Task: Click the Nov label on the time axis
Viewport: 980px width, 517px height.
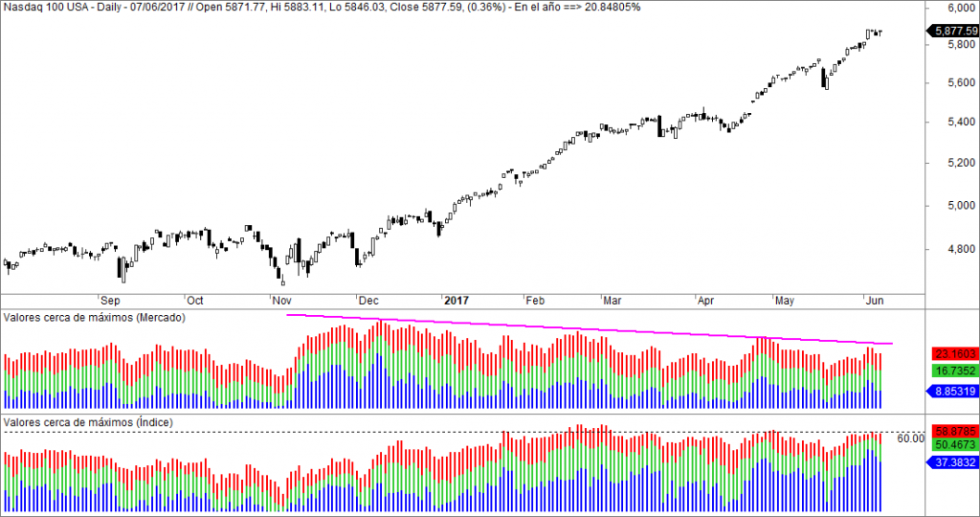Action: [282, 299]
